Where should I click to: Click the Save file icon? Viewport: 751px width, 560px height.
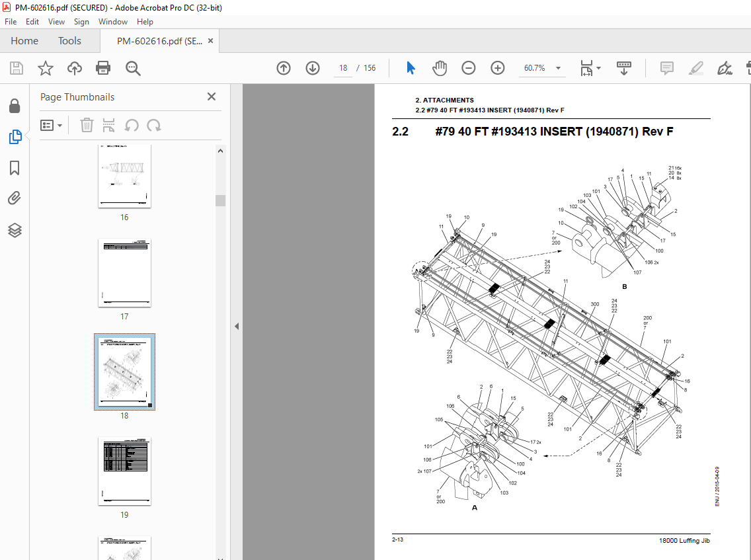17,68
